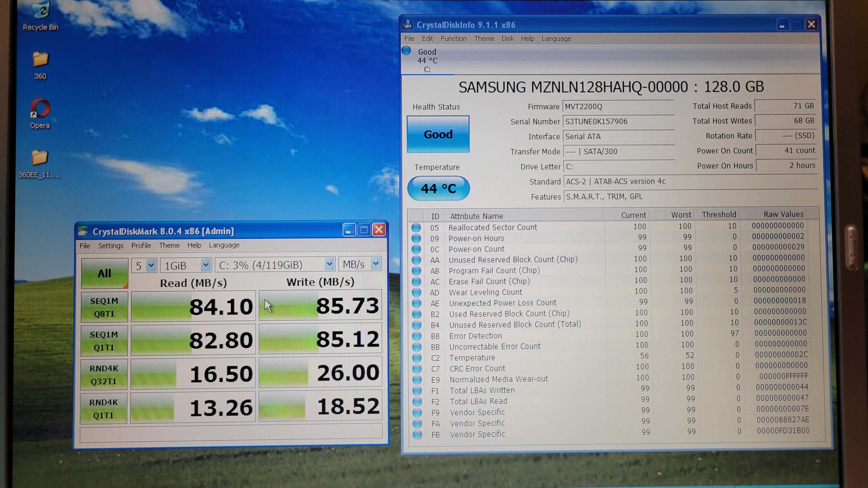This screenshot has width=868, height=488.
Task: Click status orb for Power-on Hours row
Action: [x=416, y=238]
